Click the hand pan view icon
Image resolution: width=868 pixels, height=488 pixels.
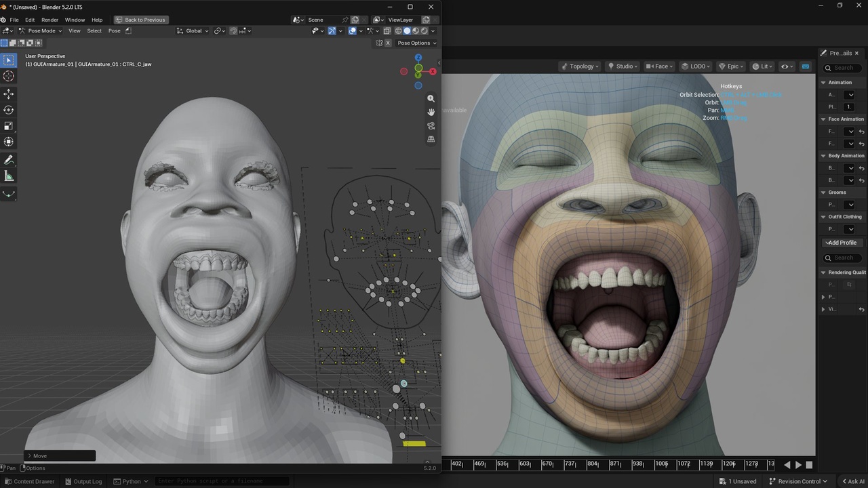pyautogui.click(x=431, y=112)
